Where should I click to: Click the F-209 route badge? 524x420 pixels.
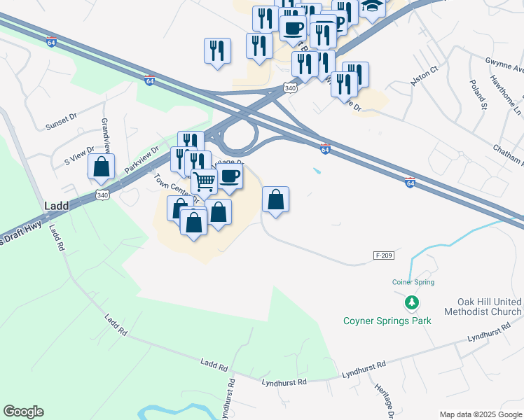384,255
